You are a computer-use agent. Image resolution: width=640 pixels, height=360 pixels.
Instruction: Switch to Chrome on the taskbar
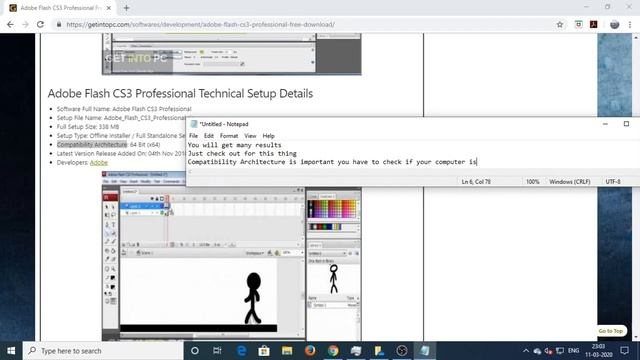[333, 351]
